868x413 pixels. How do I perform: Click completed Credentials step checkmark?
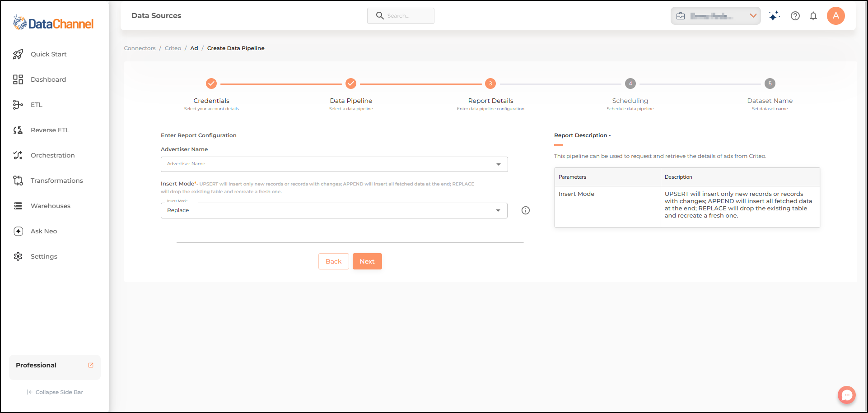[x=211, y=84]
